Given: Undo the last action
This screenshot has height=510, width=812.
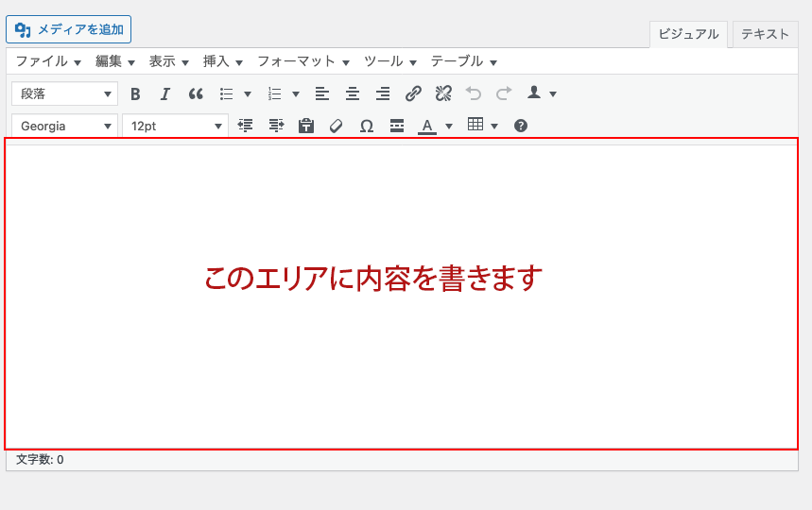Looking at the screenshot, I should (474, 93).
